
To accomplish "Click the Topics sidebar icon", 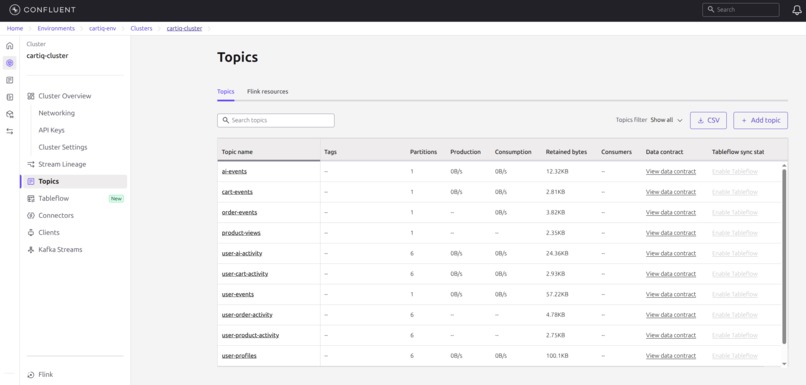I will tap(31, 181).
